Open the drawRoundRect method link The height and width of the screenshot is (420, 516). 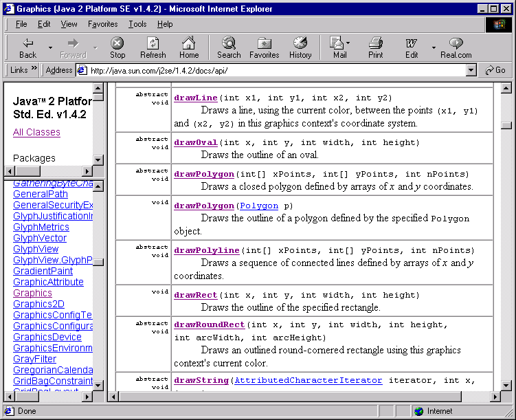coord(210,324)
